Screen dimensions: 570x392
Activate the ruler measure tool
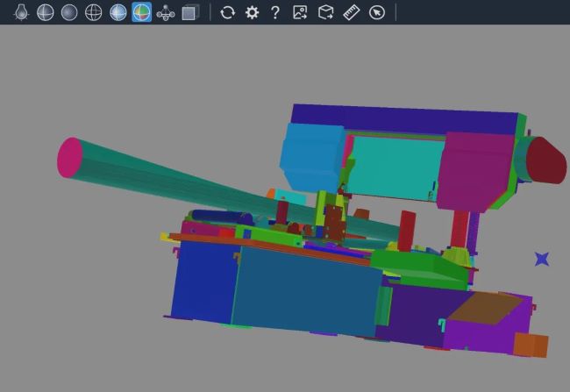coord(351,12)
